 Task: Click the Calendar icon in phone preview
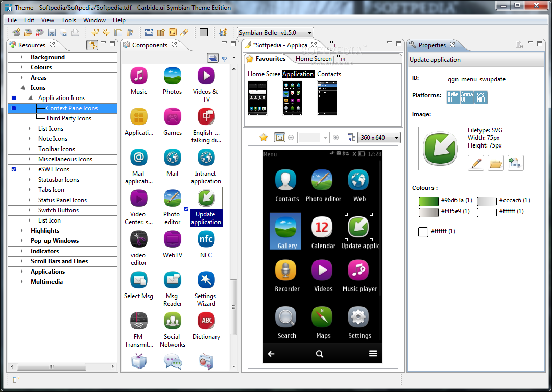click(322, 227)
